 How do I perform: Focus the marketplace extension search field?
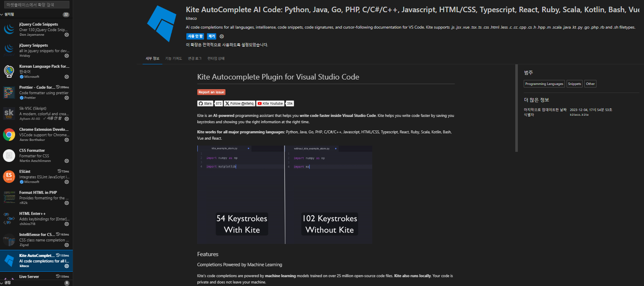(36, 4)
